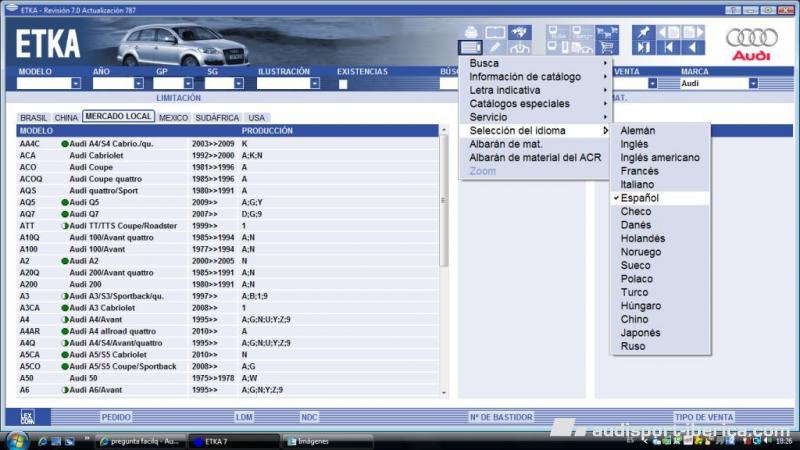This screenshot has width=800, height=450.
Task: Click the Audi rings logo
Action: tap(752, 38)
